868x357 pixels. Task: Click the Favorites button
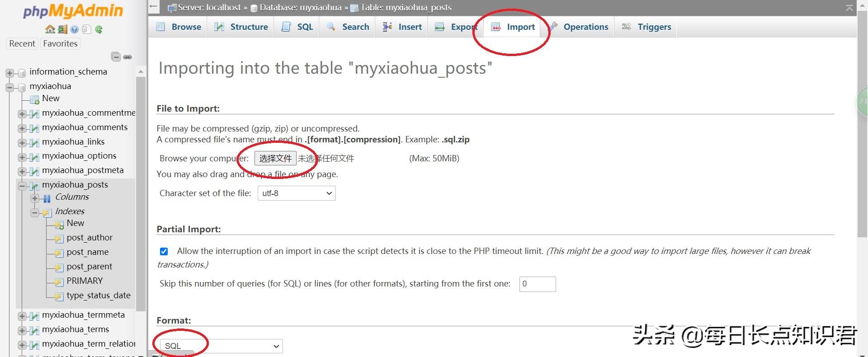tap(60, 43)
